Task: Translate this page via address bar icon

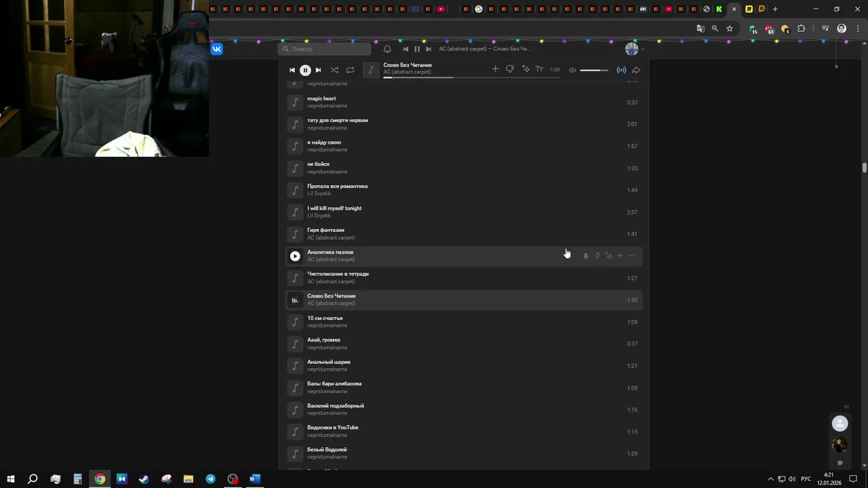Action: (701, 28)
